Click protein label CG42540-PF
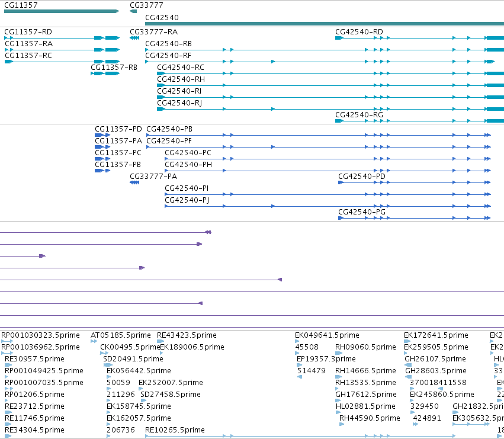 point(169,141)
